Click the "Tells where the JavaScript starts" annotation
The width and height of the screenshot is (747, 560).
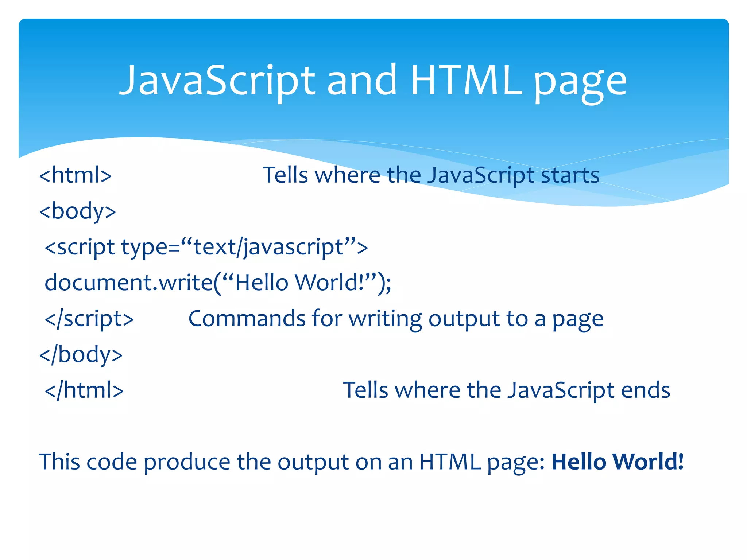pos(431,176)
